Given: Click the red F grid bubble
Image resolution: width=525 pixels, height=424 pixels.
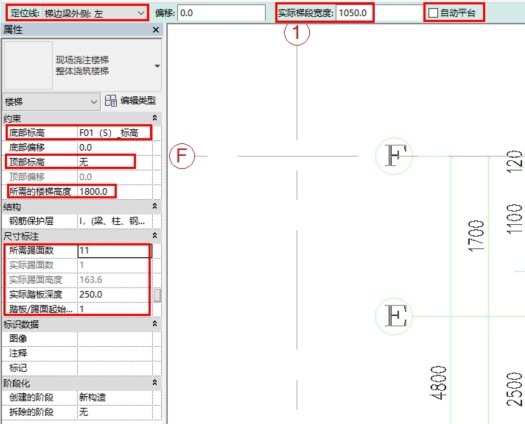Looking at the screenshot, I should pos(182,156).
